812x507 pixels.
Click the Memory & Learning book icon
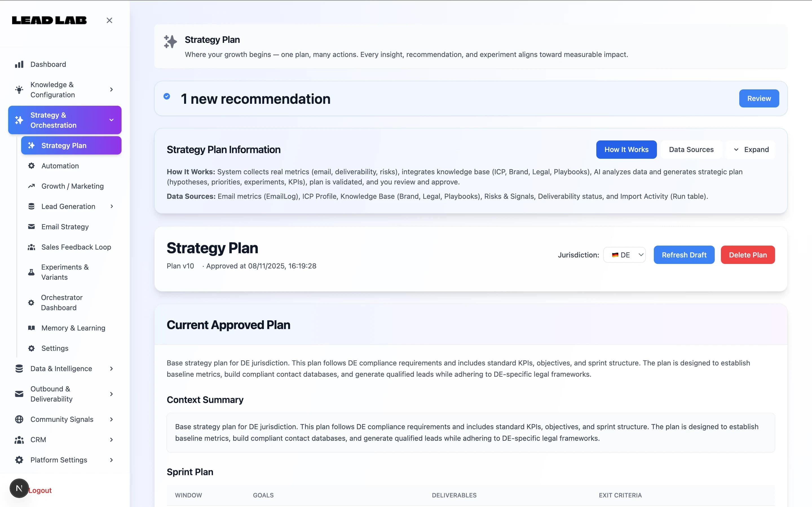click(x=31, y=328)
